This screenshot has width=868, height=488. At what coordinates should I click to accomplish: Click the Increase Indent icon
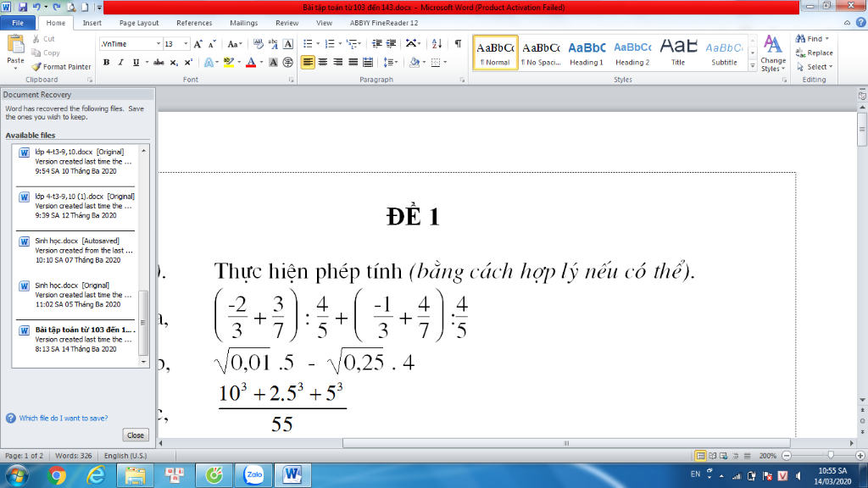point(392,44)
